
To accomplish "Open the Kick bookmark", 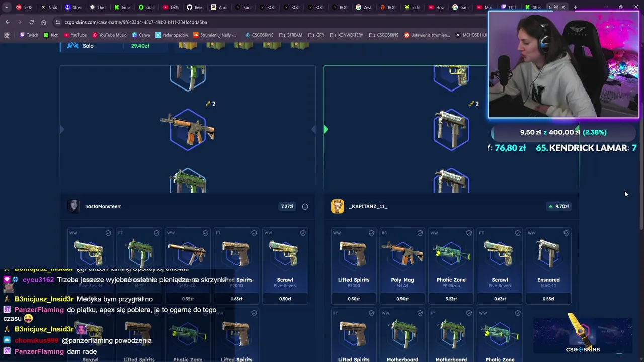I will pyautogui.click(x=51, y=35).
